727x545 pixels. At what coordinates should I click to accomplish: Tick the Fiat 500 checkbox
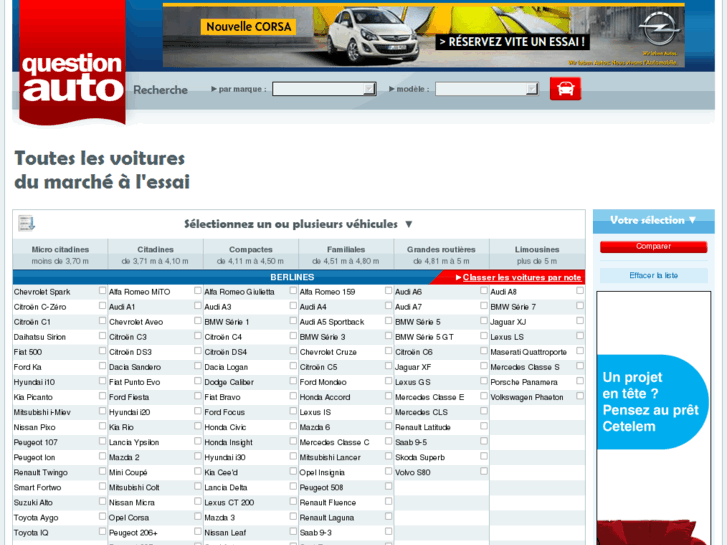[x=102, y=351]
